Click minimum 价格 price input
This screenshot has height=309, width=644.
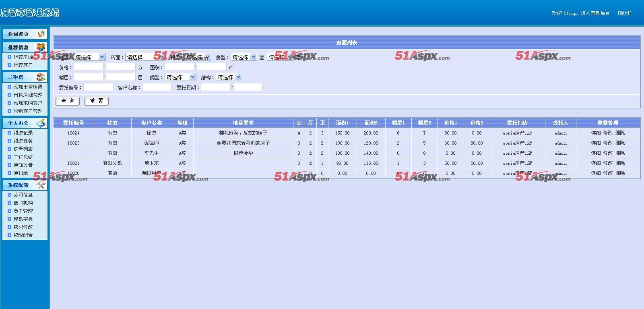89,67
